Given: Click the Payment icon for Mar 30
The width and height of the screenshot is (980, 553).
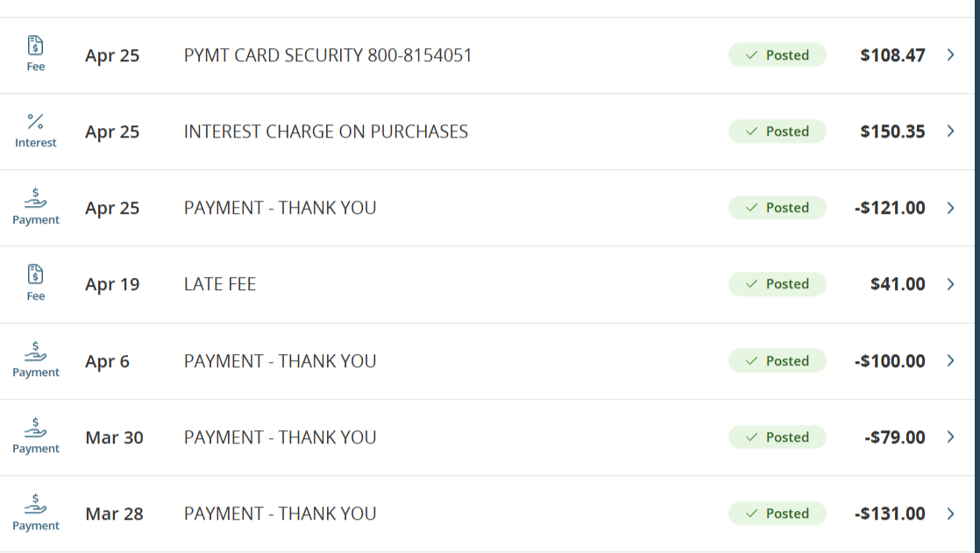Looking at the screenshot, I should point(35,428).
